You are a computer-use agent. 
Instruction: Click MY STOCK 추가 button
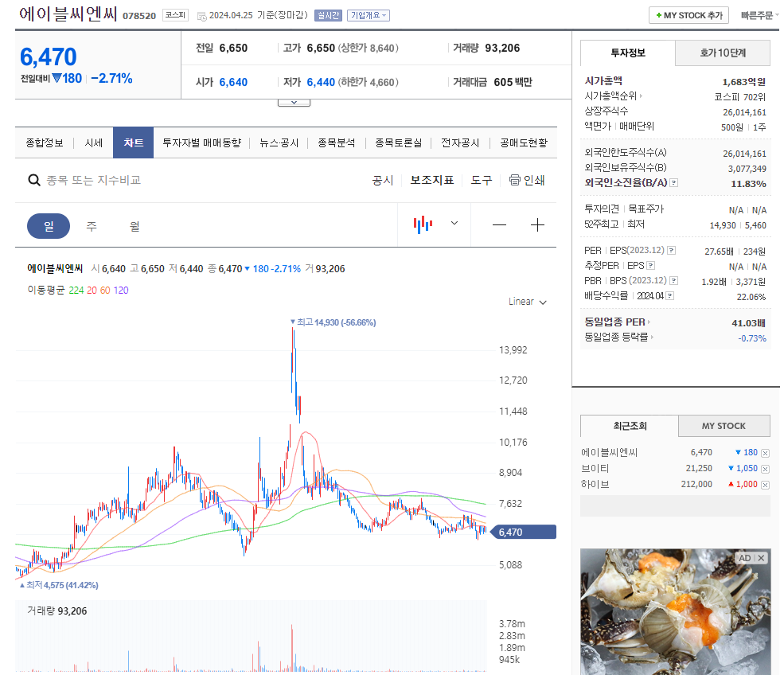coord(688,15)
